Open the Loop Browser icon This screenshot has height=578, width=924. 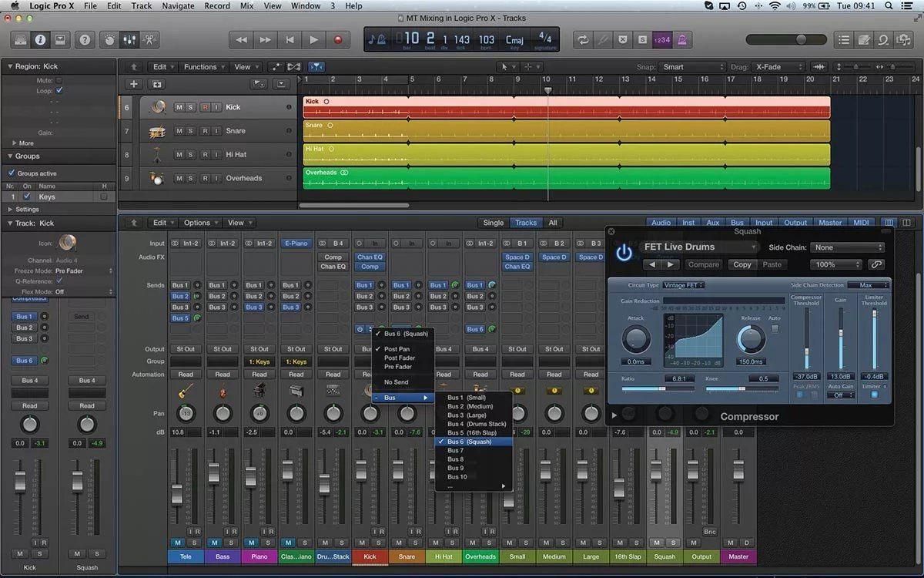tap(883, 39)
